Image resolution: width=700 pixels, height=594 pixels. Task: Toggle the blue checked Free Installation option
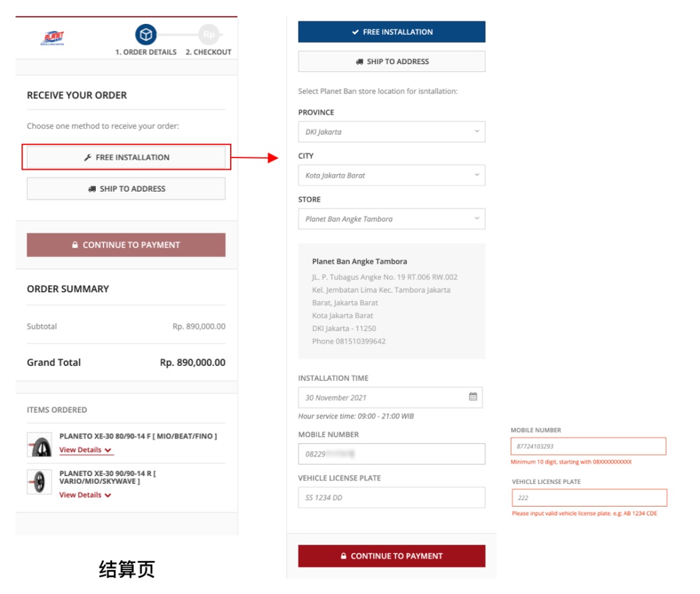tap(391, 32)
